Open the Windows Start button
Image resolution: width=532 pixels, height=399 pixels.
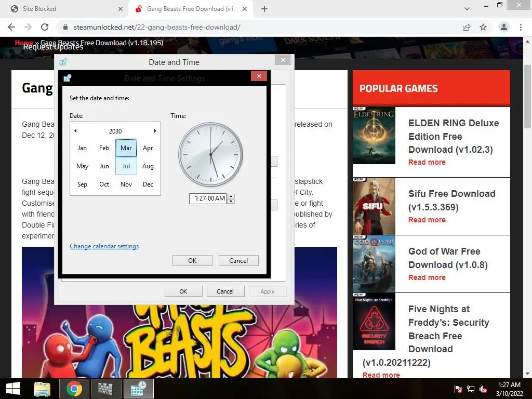click(13, 389)
